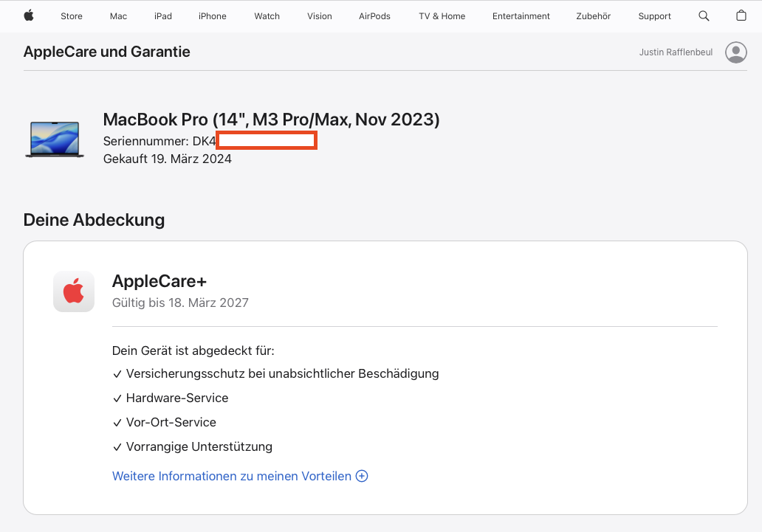This screenshot has width=762, height=532.
Task: Open Weitere Informationen zu meinen Vorteilen link
Action: pos(232,476)
